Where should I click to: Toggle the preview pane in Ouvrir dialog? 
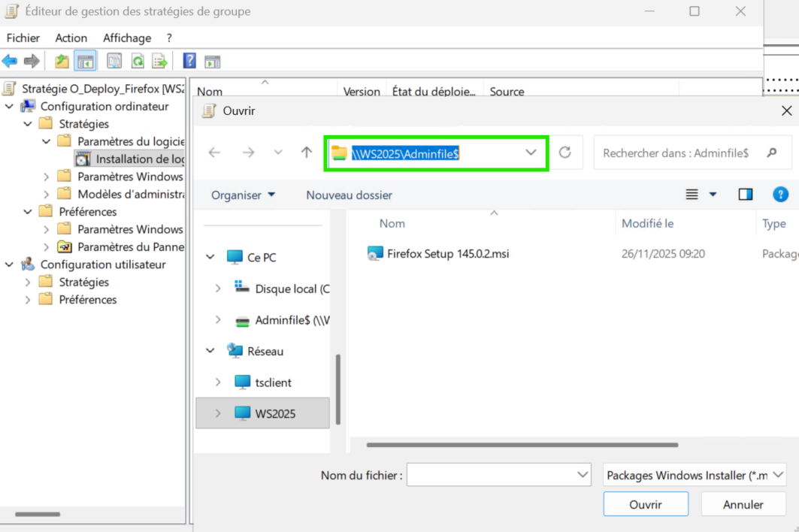tap(745, 195)
